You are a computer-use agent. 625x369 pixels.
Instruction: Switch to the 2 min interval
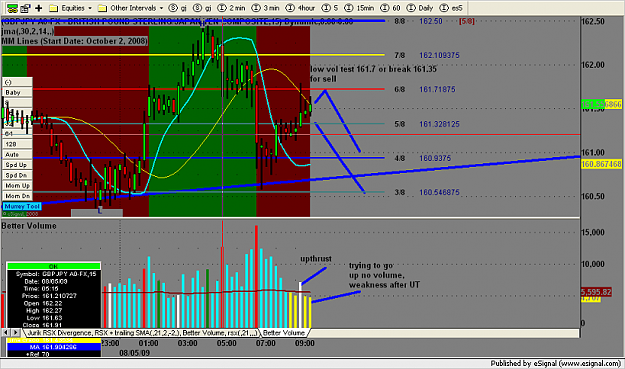tap(232, 8)
